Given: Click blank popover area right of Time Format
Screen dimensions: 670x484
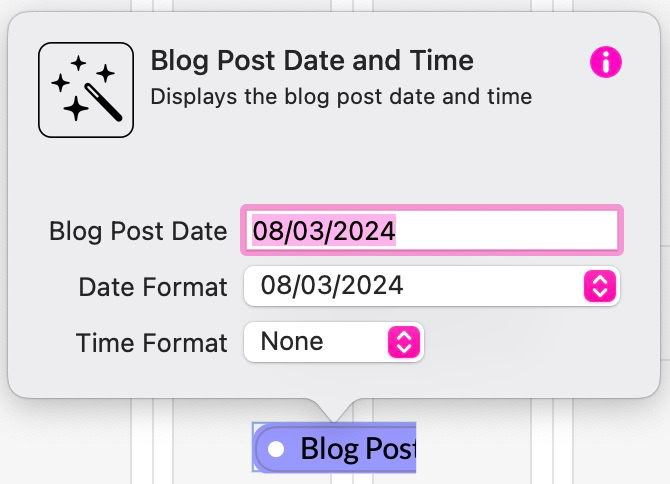Looking at the screenshot, I should click(530, 343).
